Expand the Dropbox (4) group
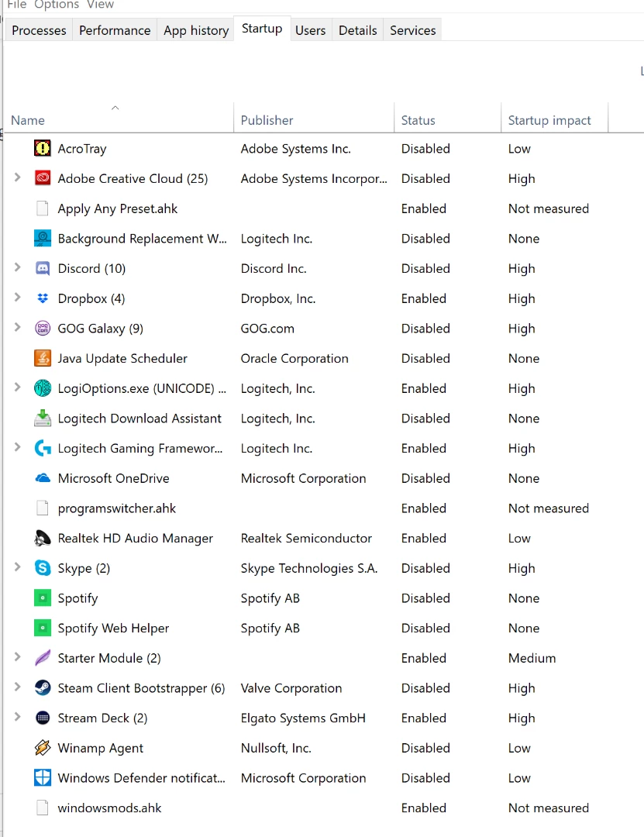The image size is (644, 837). [x=17, y=298]
